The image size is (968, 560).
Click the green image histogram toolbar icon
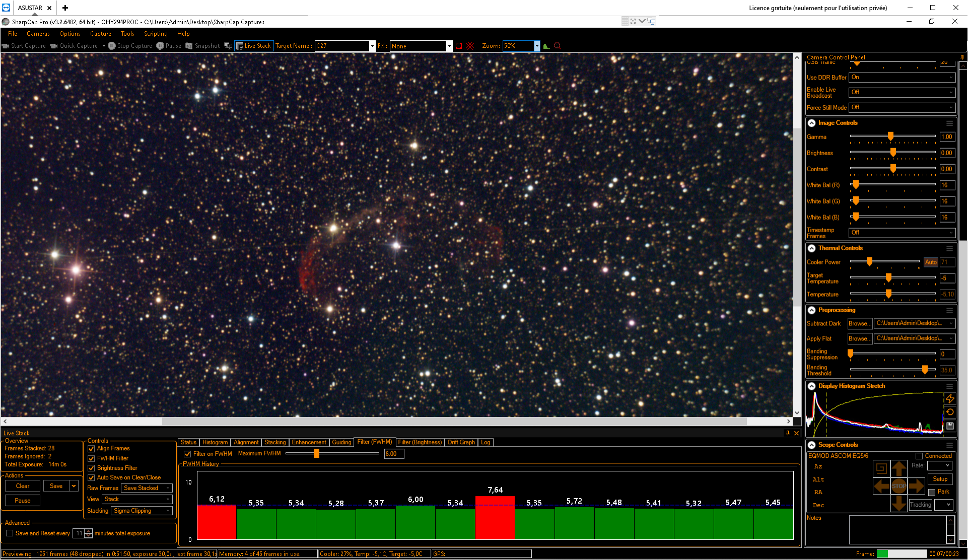tap(546, 46)
